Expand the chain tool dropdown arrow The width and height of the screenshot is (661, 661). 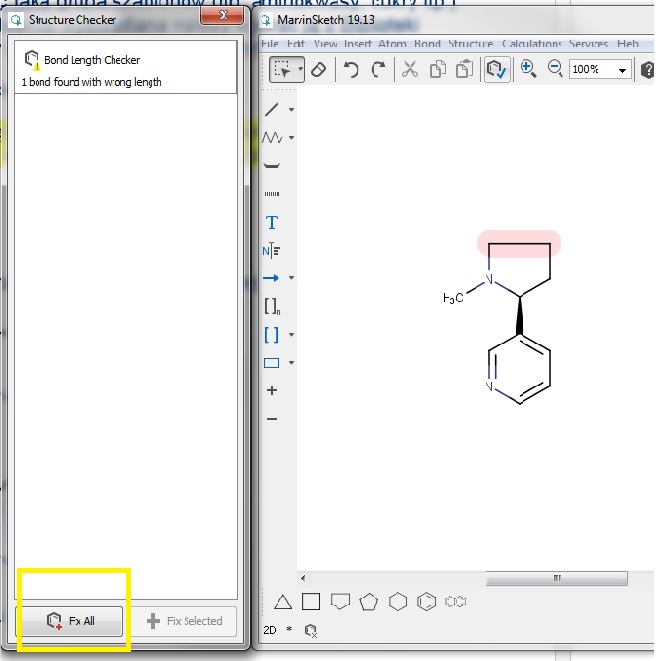pyautogui.click(x=291, y=138)
